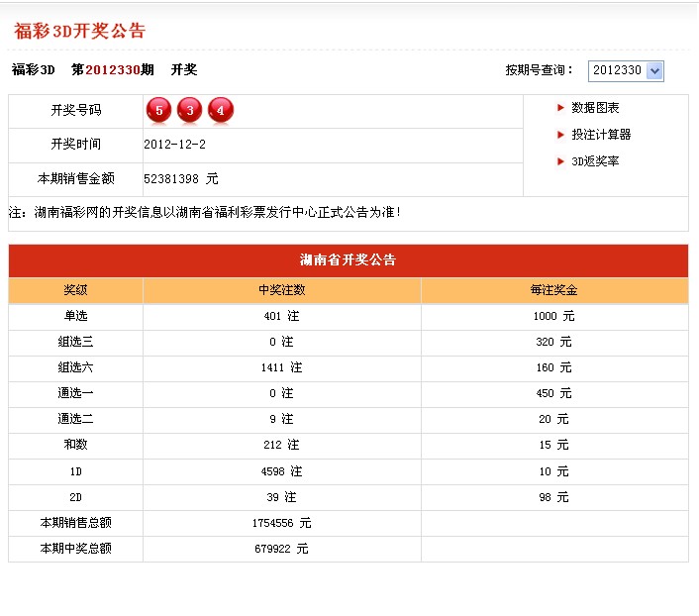Image resolution: width=699 pixels, height=616 pixels.
Task: Select the 1411 注 cell
Action: (281, 367)
